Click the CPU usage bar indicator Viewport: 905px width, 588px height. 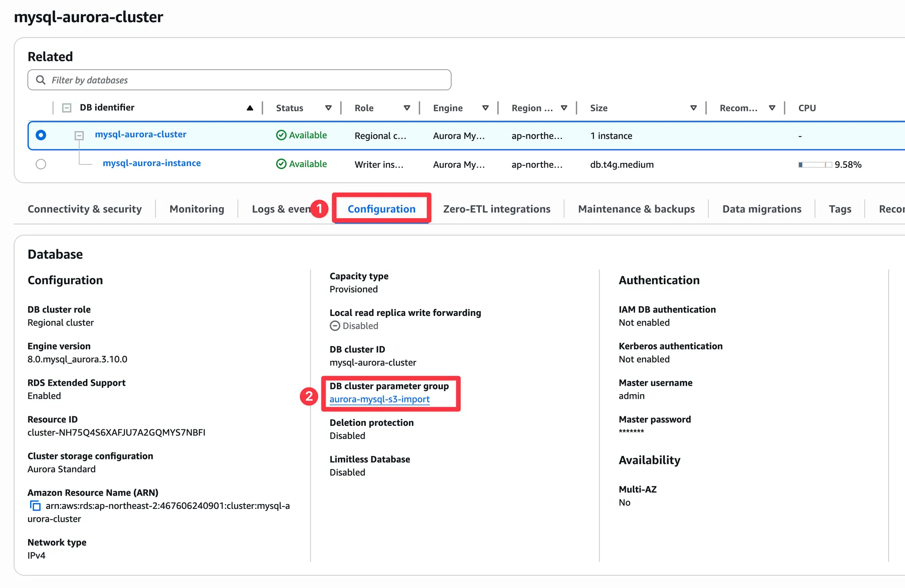(814, 165)
